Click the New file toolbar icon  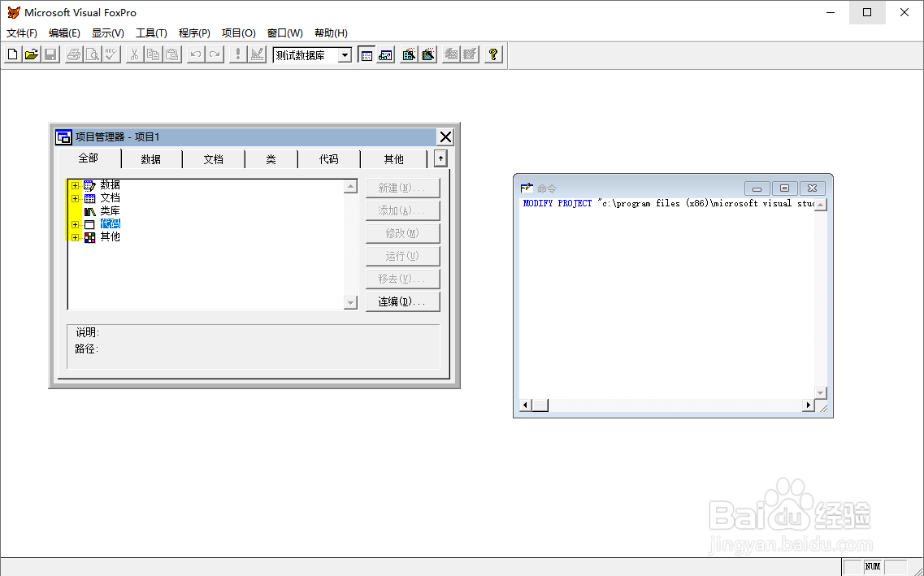click(13, 54)
